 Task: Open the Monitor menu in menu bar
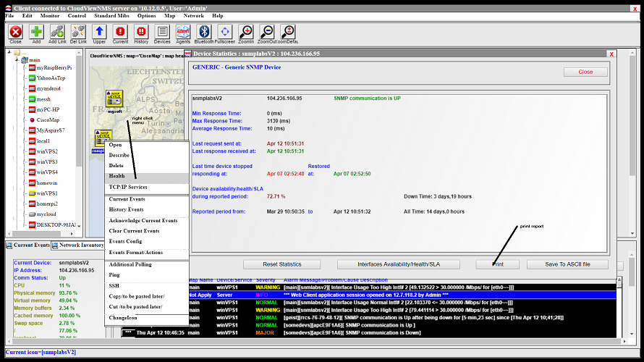(x=50, y=15)
